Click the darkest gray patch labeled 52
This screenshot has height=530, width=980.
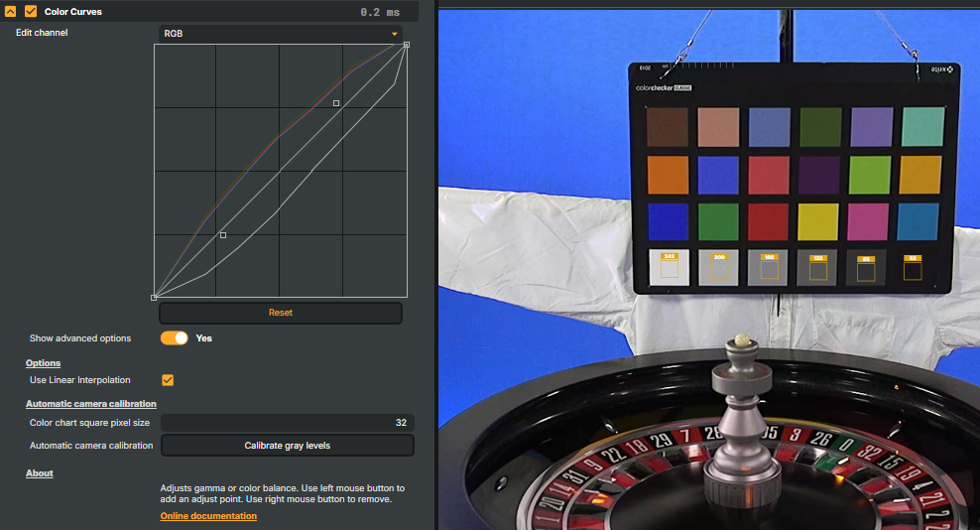(x=913, y=268)
